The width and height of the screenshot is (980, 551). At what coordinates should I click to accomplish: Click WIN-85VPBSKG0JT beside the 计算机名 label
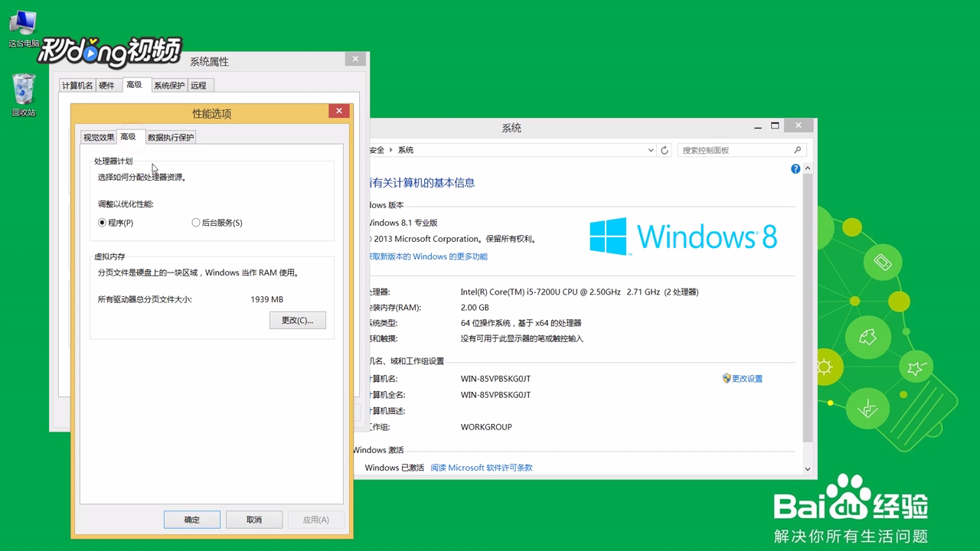pos(495,379)
